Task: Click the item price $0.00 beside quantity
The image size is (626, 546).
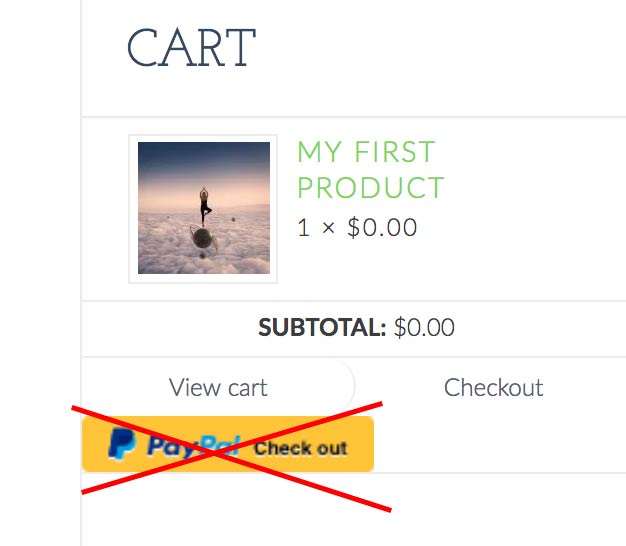Action: tap(382, 228)
